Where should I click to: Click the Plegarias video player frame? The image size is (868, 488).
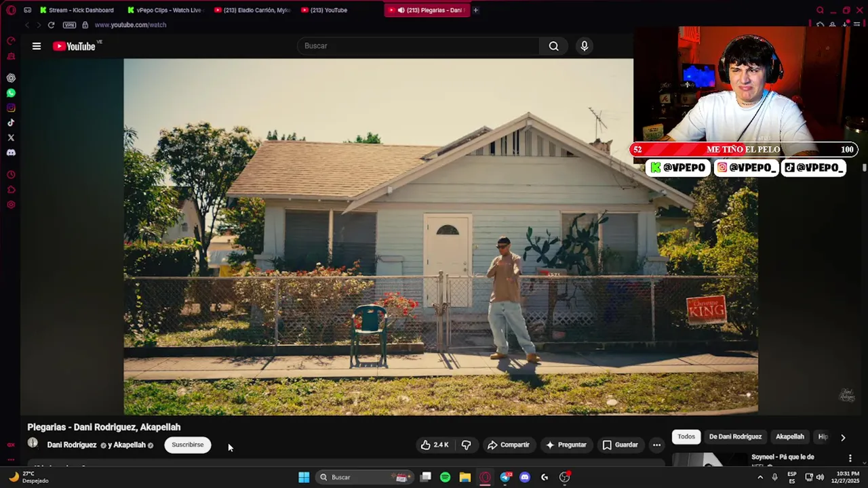(441, 236)
